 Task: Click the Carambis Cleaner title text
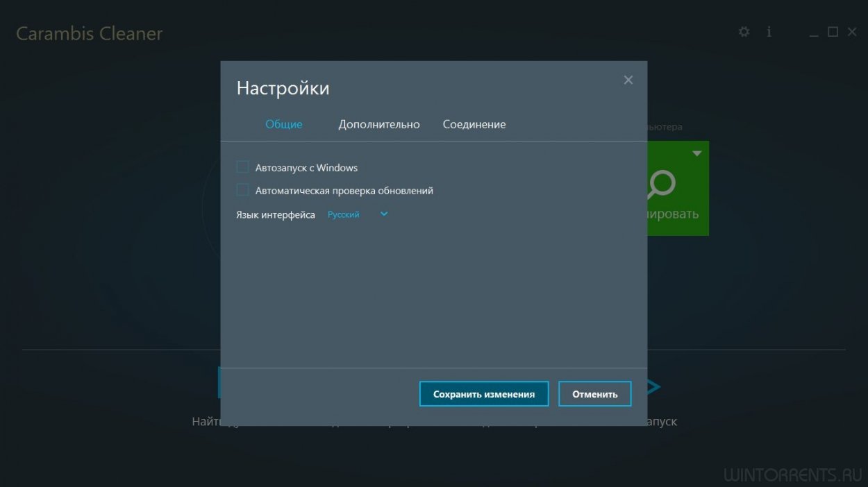click(89, 33)
